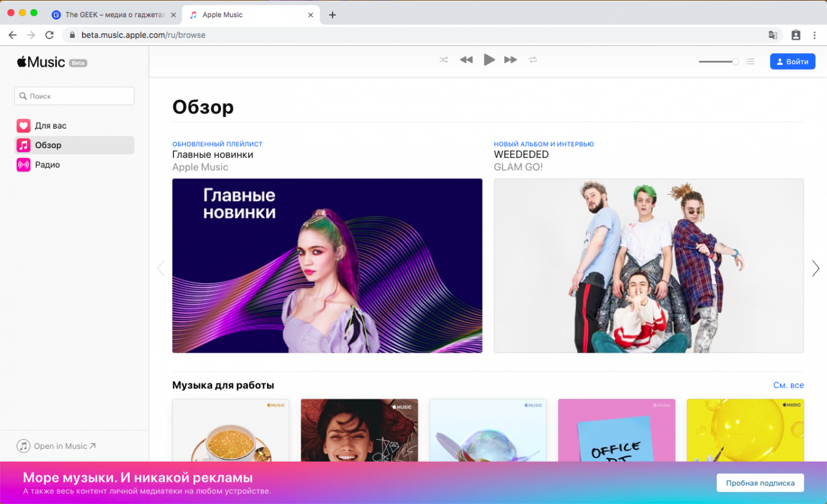Select Обзор in the sidebar
Viewport: 827px width, 504px height.
click(74, 145)
